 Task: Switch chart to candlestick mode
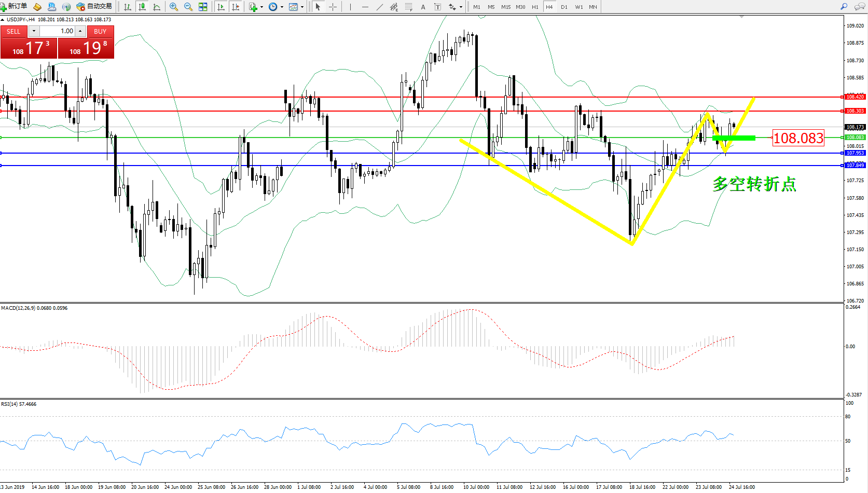pyautogui.click(x=142, y=7)
